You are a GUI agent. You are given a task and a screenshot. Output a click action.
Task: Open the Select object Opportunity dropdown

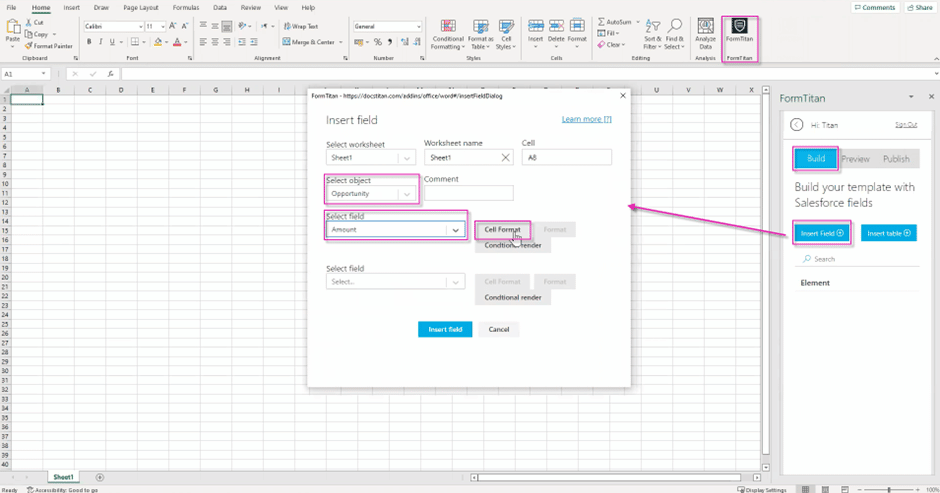pos(370,194)
